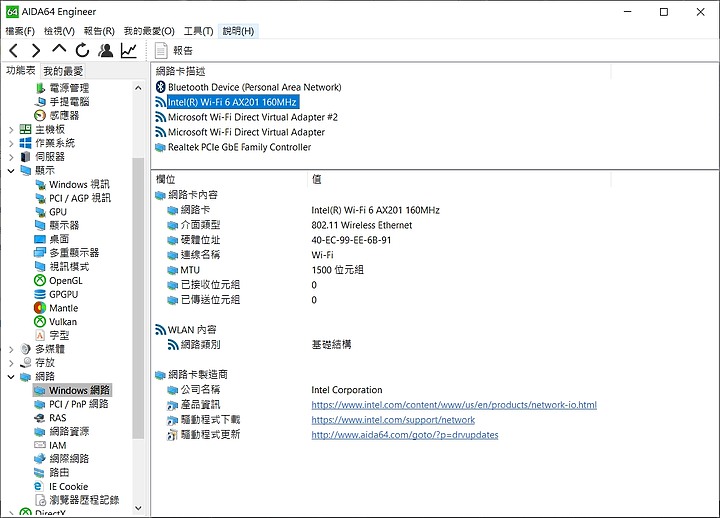Image resolution: width=720 pixels, height=518 pixels.
Task: Select 感應器 in the tree
Action: [64, 115]
